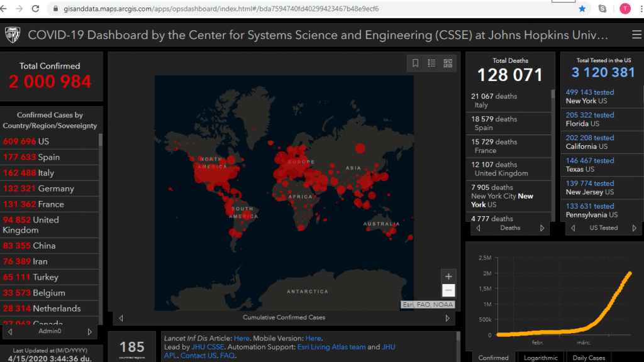Switch US Tested panel to previous view

click(x=573, y=228)
